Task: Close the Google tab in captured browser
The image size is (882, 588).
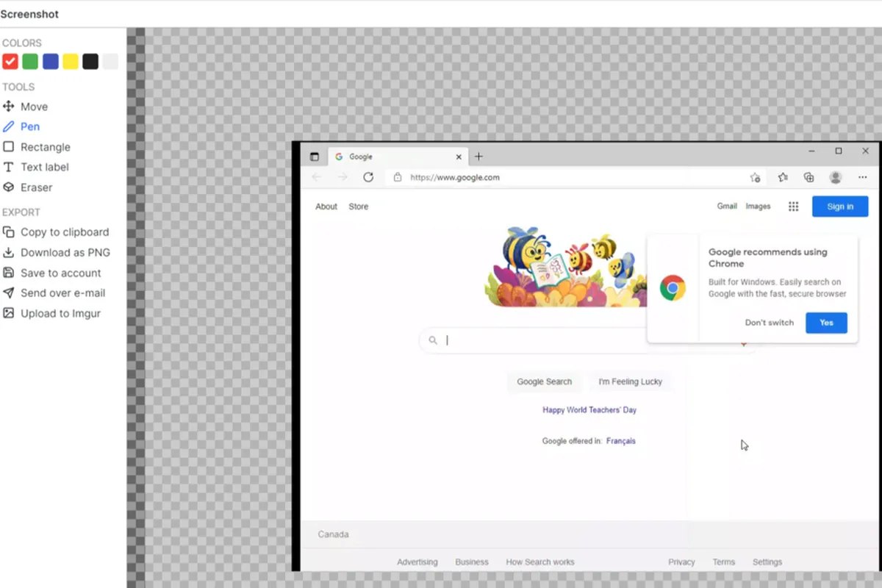Action: [x=459, y=157]
